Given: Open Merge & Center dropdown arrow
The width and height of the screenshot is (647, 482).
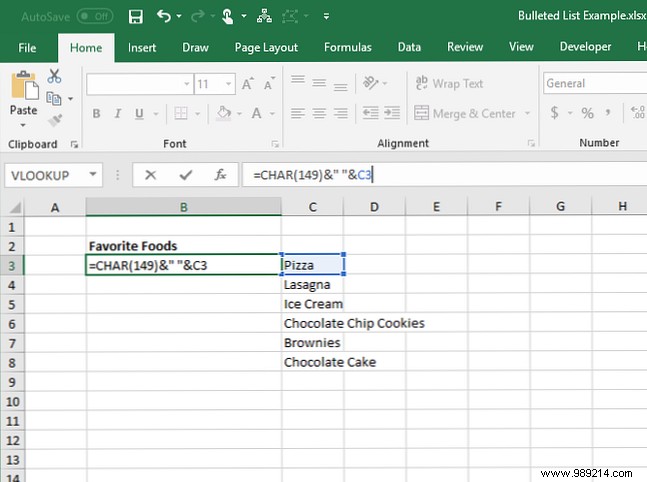Looking at the screenshot, I should (527, 113).
